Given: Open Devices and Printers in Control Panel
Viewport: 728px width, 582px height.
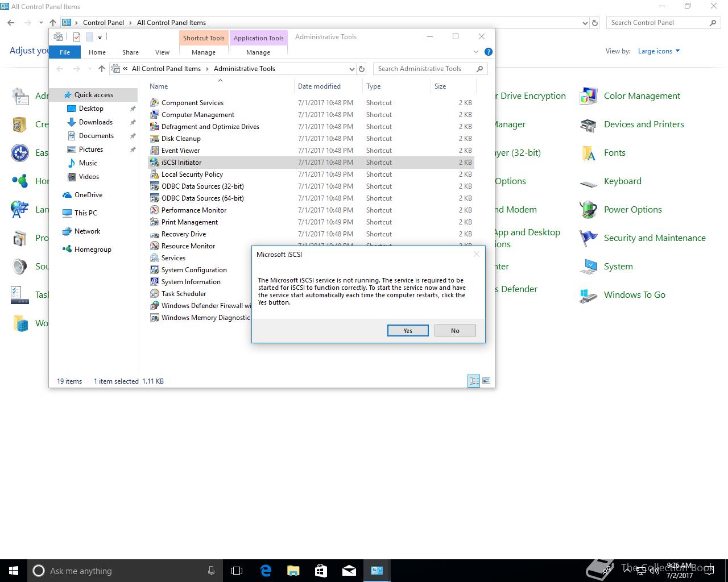Looking at the screenshot, I should tap(631, 124).
